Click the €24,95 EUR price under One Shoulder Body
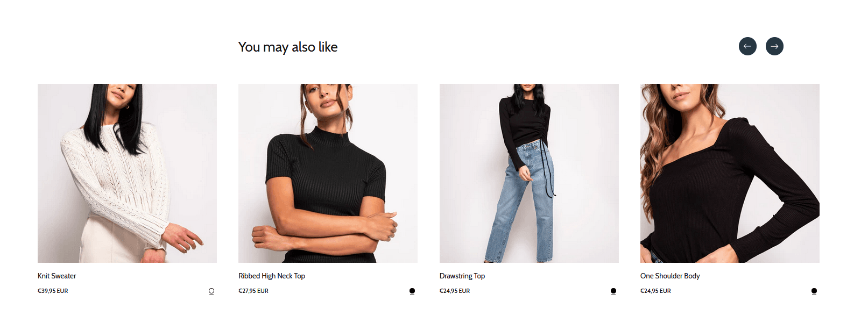 655,291
